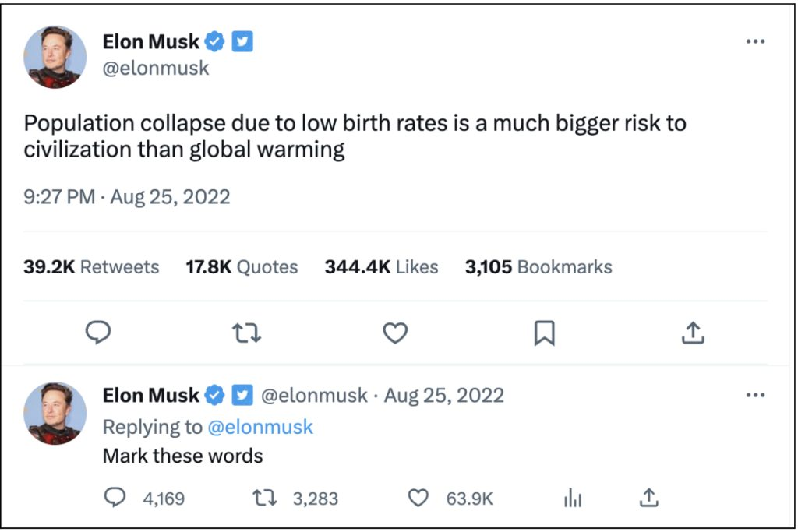Share the main tweet via the upload icon
This screenshot has width=798, height=532.
[693, 333]
